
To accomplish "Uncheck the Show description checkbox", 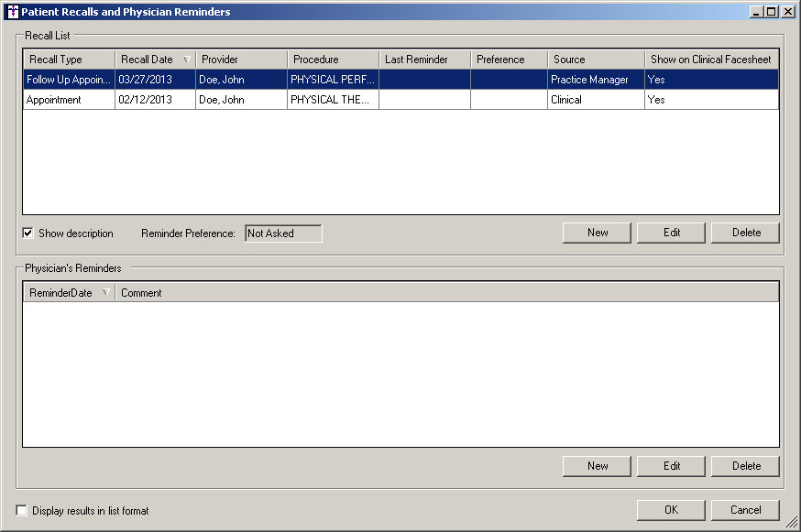I will tap(27, 233).
